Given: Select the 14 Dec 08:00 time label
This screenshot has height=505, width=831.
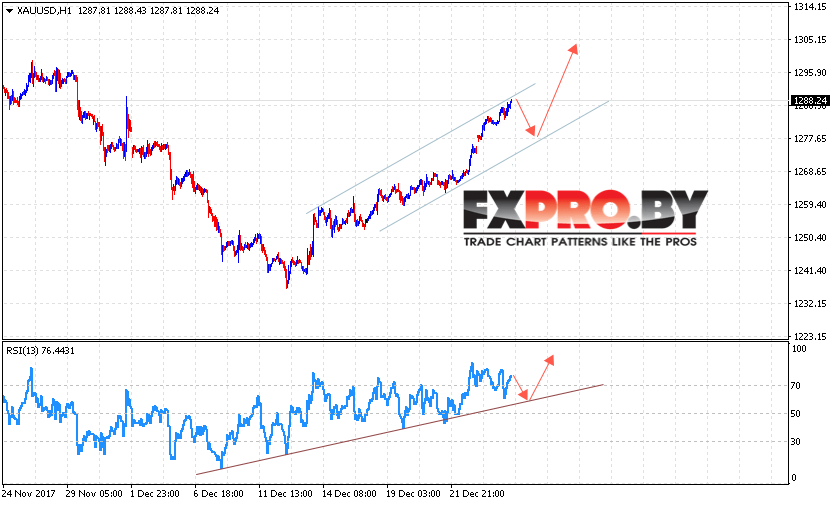Looking at the screenshot, I should (349, 493).
